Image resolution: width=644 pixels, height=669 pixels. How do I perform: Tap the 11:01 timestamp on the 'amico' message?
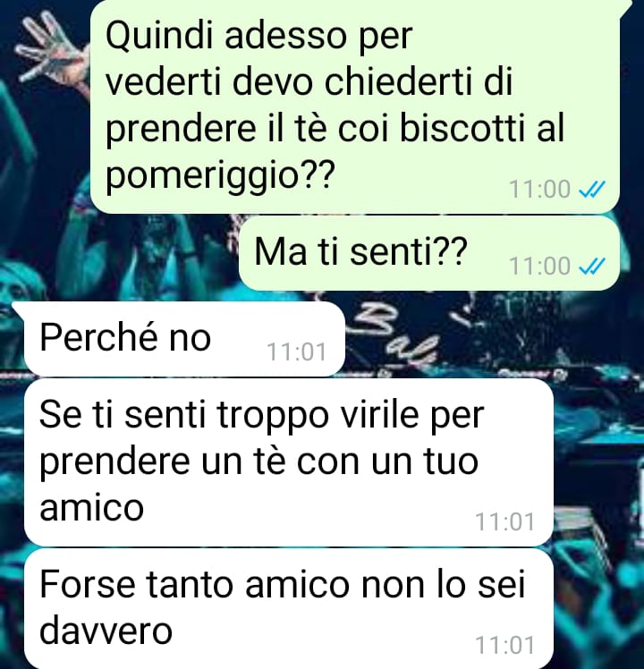click(x=504, y=522)
